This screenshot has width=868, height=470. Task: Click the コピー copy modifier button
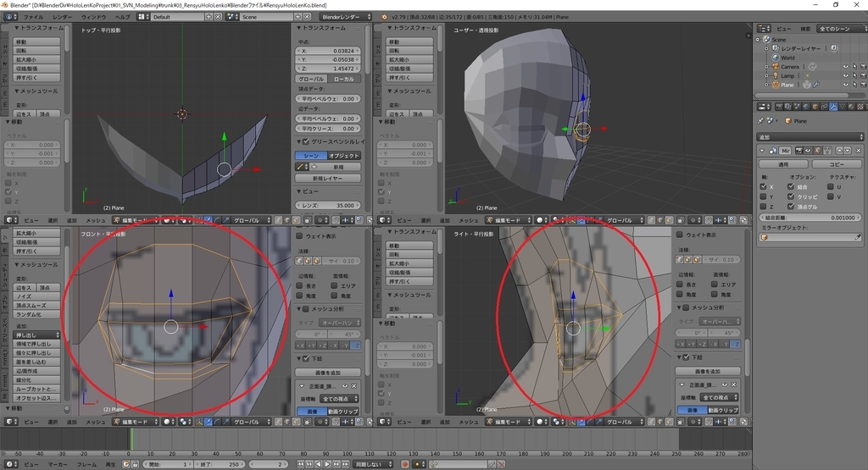pos(837,163)
